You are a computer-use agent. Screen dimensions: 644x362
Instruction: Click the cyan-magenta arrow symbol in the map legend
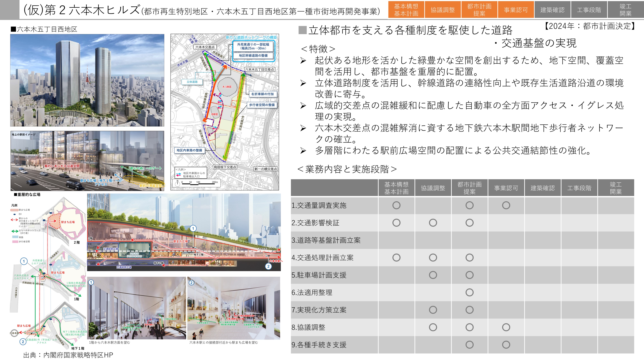(179, 175)
